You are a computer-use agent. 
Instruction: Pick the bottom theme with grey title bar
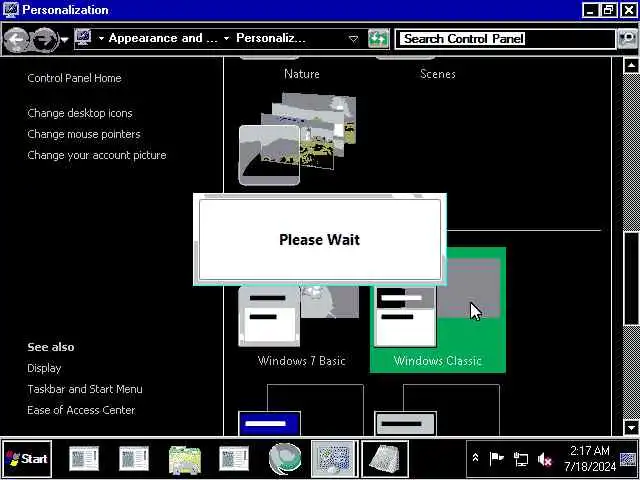click(x=437, y=410)
